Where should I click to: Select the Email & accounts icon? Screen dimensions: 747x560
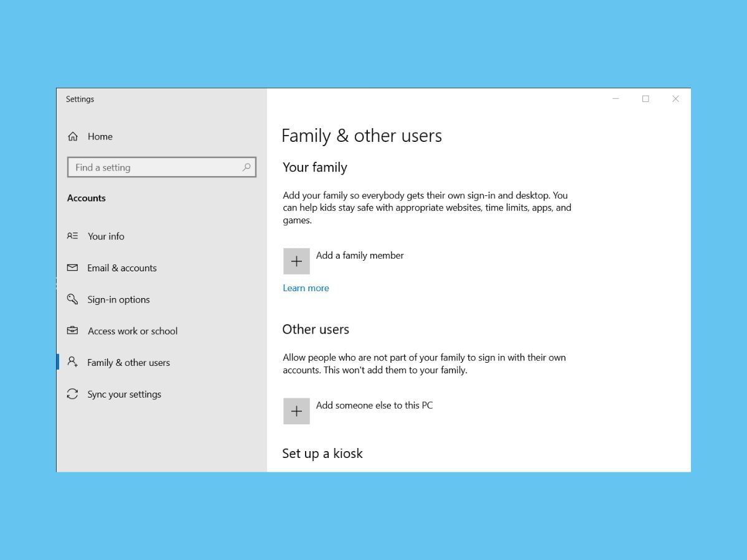(x=73, y=268)
